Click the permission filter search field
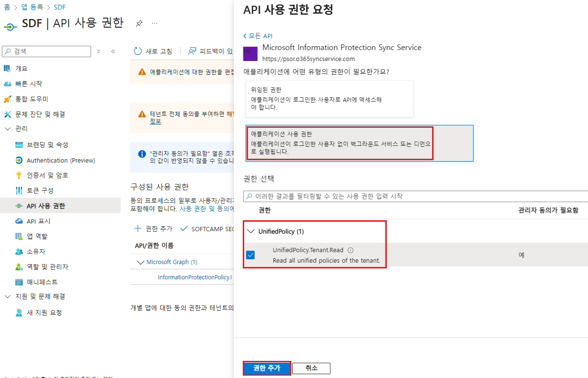Viewport: 588px width, 378px height. 415,196
